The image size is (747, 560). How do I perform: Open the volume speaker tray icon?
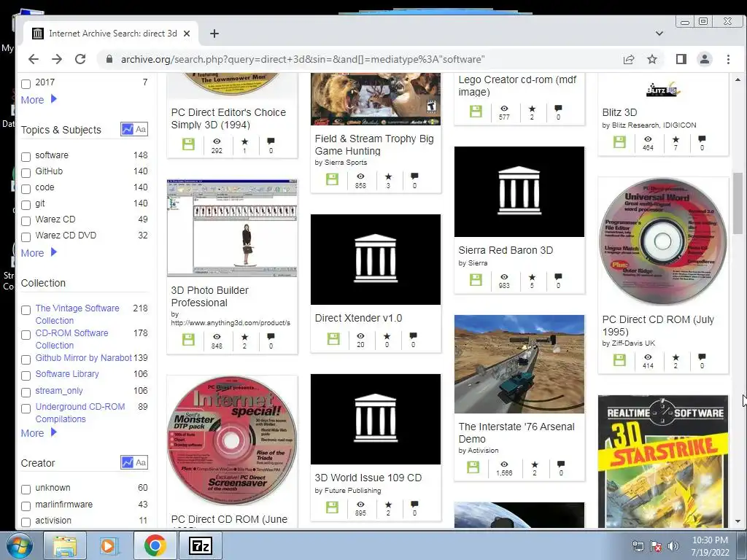coord(673,546)
